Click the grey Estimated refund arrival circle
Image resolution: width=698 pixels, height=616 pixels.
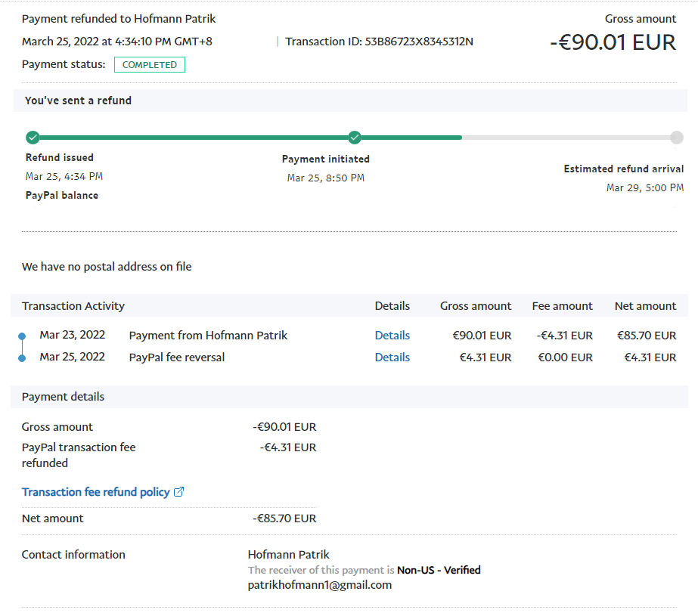676,138
